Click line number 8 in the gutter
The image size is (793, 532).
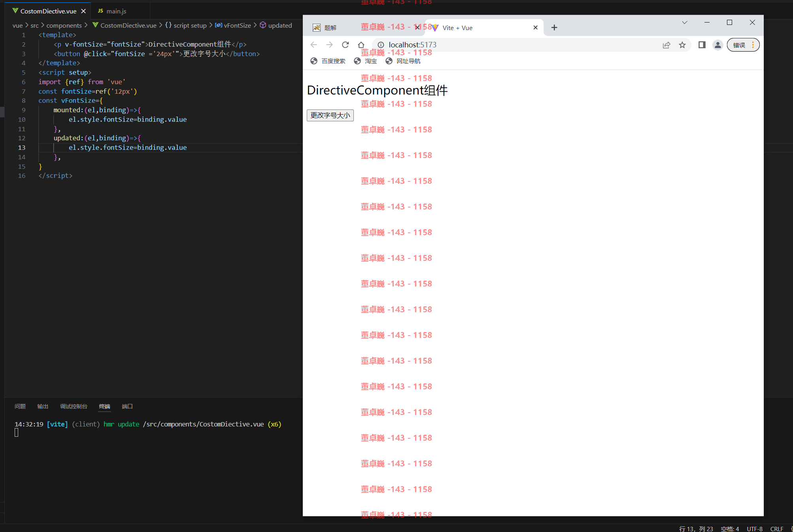point(23,100)
